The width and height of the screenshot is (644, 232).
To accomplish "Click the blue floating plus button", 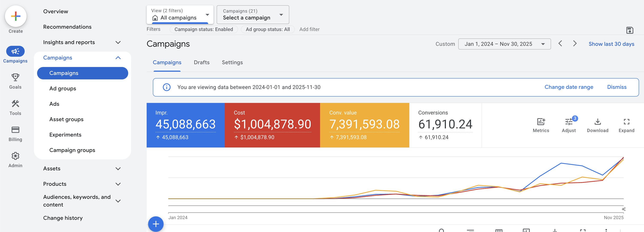I will [156, 224].
